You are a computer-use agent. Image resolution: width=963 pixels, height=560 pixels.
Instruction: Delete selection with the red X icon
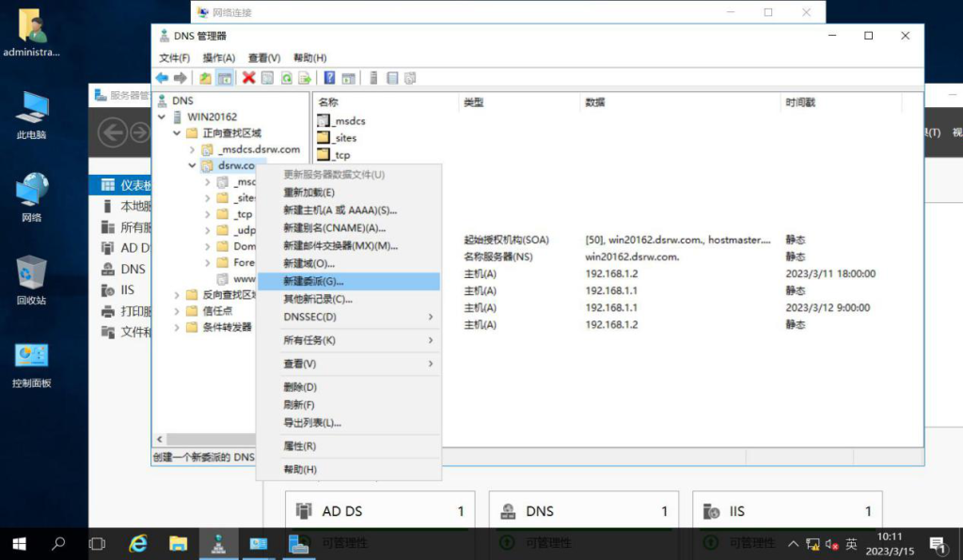[x=248, y=78]
